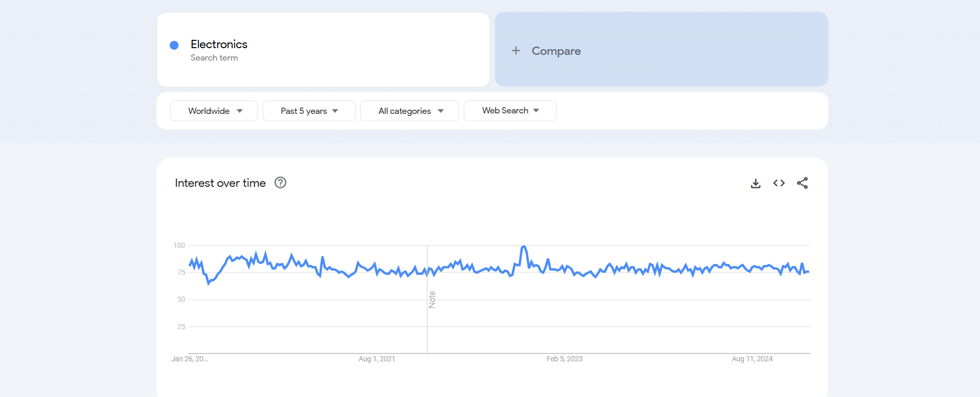Image resolution: width=980 pixels, height=397 pixels.
Task: Expand the All categories dropdown
Action: coord(409,111)
